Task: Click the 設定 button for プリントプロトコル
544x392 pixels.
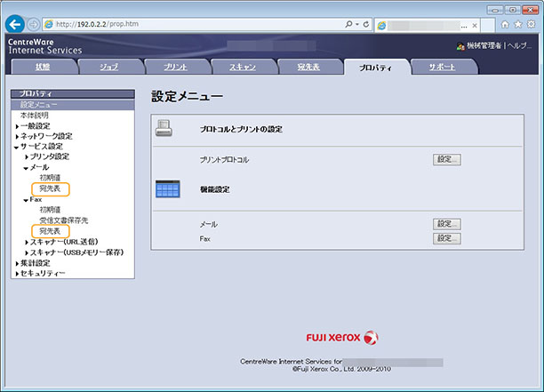Action: pos(446,160)
